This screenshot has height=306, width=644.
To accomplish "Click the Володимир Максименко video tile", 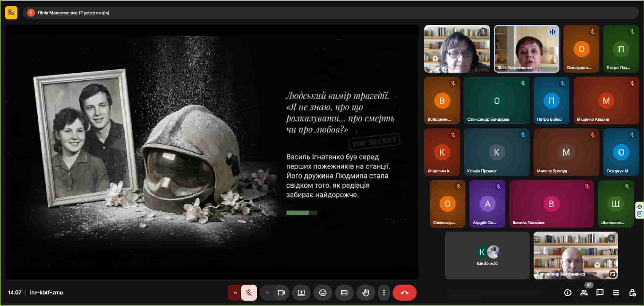I will tap(575, 255).
